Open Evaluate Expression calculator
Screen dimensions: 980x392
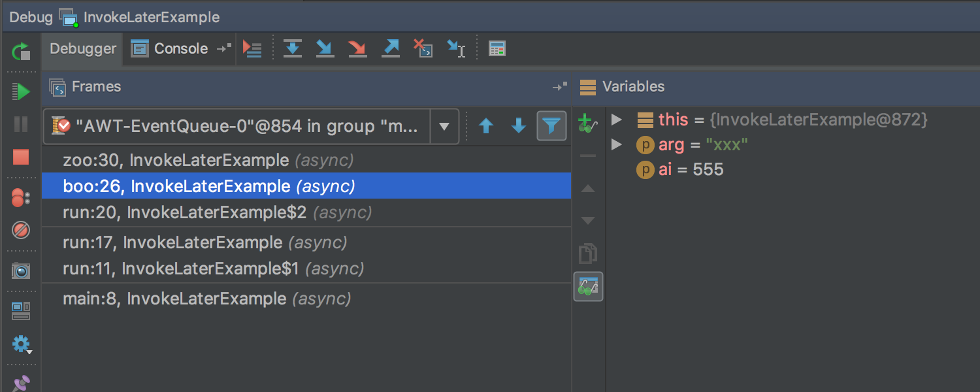[497, 48]
